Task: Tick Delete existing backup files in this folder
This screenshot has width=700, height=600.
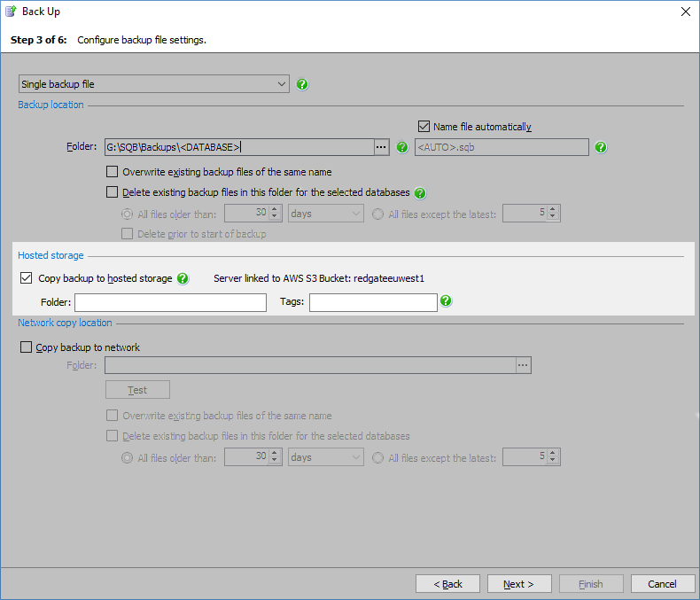Action: click(x=112, y=192)
